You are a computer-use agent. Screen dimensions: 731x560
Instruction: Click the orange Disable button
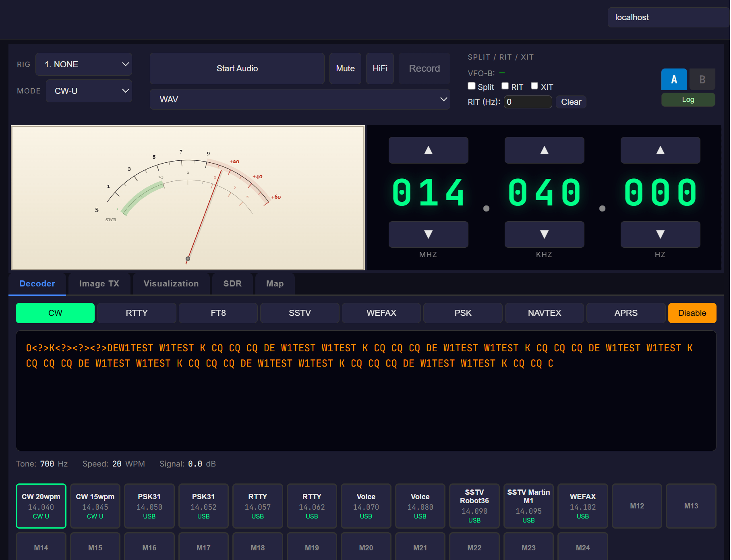(x=692, y=313)
